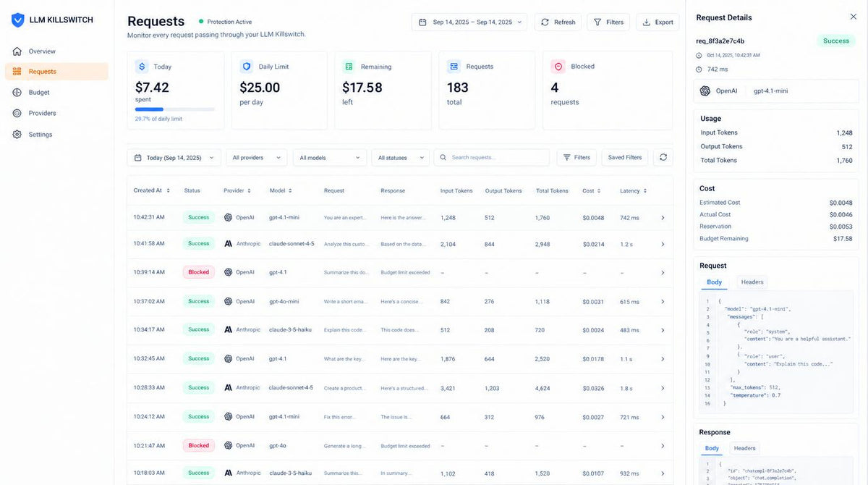Open Saved Filters
The height and width of the screenshot is (485, 868).
pos(625,158)
